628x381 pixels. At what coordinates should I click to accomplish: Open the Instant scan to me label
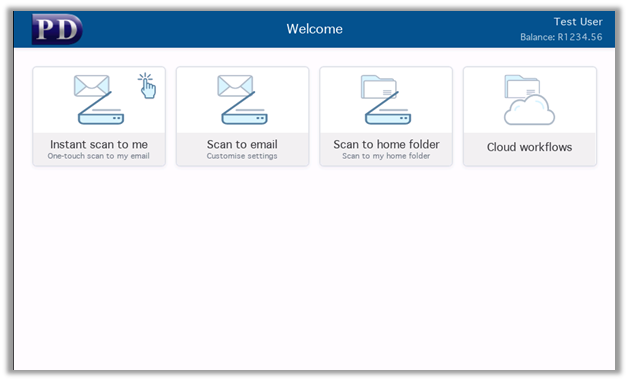[99, 144]
